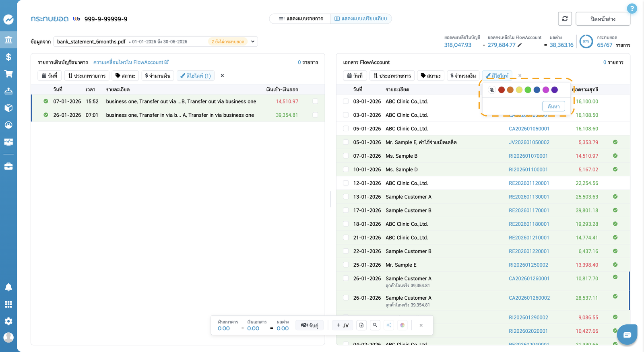This screenshot has height=352, width=644.
Task: Check the 03-01-2026 ABC Clinic first row
Action: click(346, 101)
